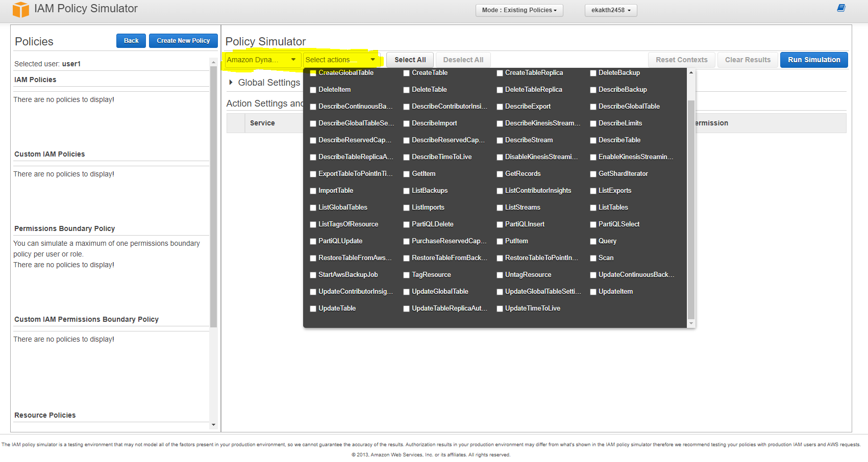Click the Custom IAM Permissions Boundary Policy heading
The image size is (868, 462).
[86, 319]
